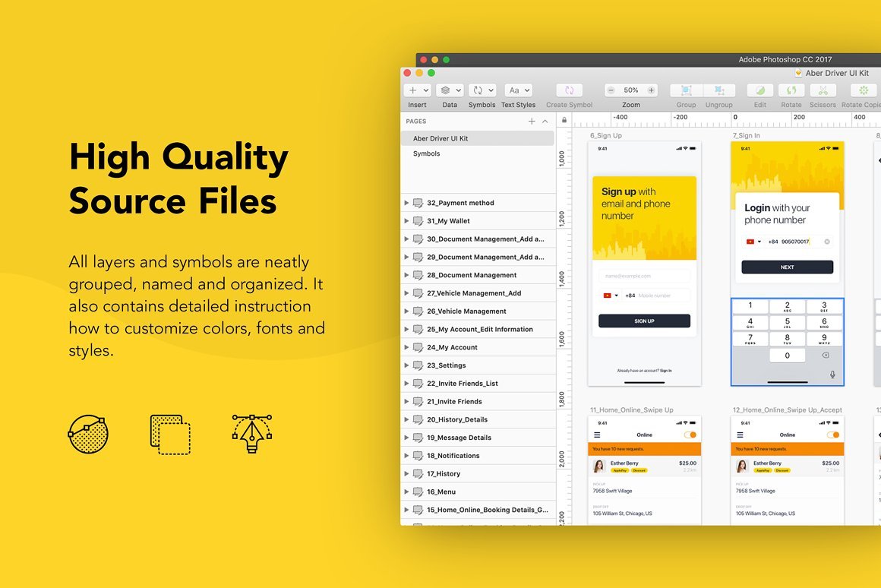
Task: Click the zoom out minus button
Action: (x=611, y=90)
